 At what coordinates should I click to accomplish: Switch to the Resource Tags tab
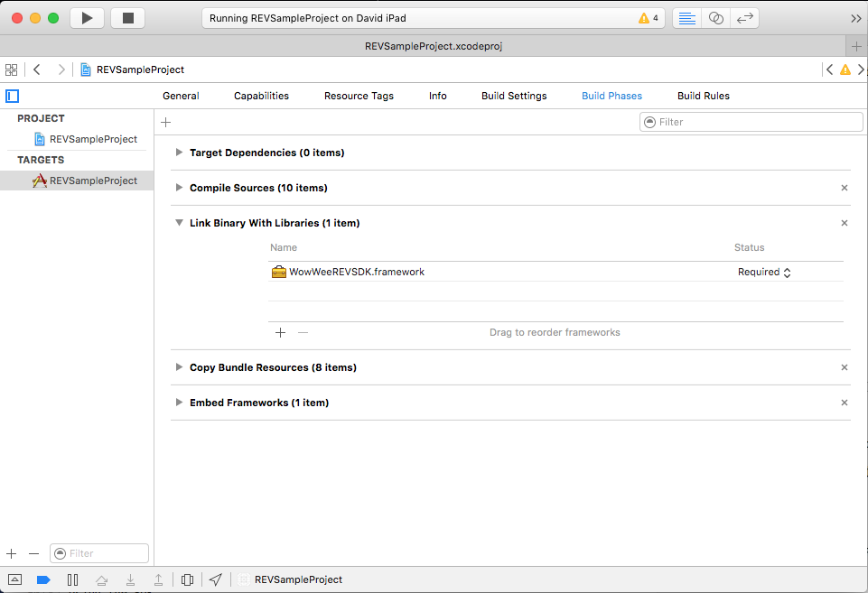click(x=359, y=96)
